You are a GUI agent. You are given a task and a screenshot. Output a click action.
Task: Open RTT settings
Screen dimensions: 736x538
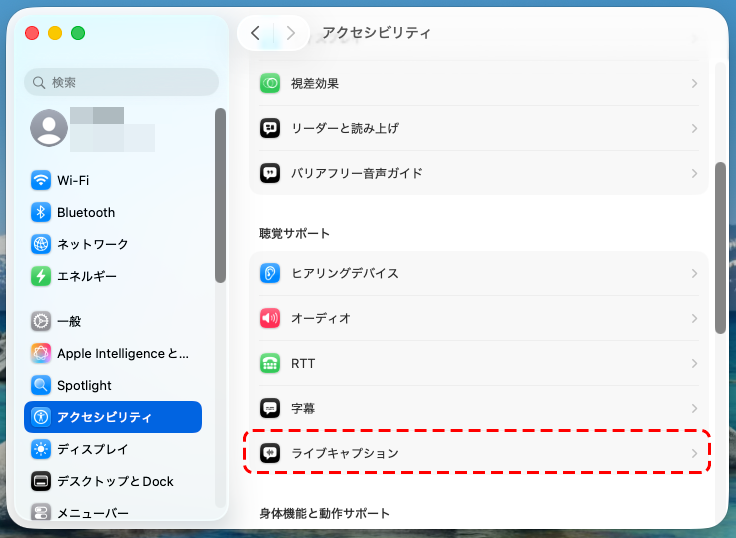478,363
